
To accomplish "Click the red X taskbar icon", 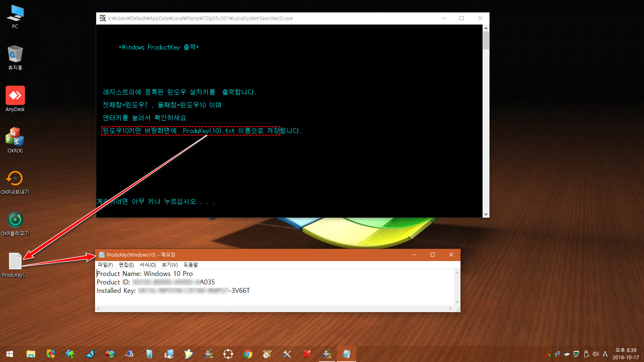I will 307,354.
